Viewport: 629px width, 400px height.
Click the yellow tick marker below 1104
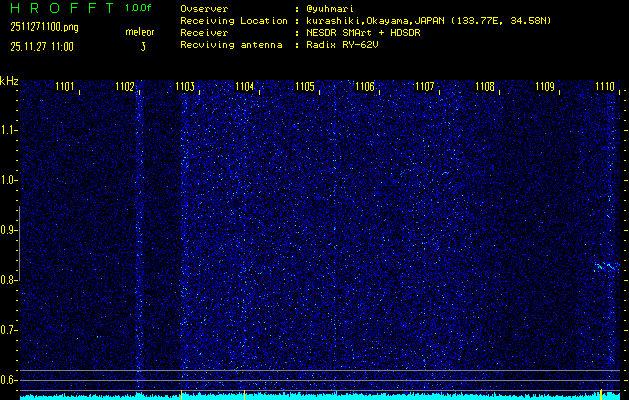(244, 394)
